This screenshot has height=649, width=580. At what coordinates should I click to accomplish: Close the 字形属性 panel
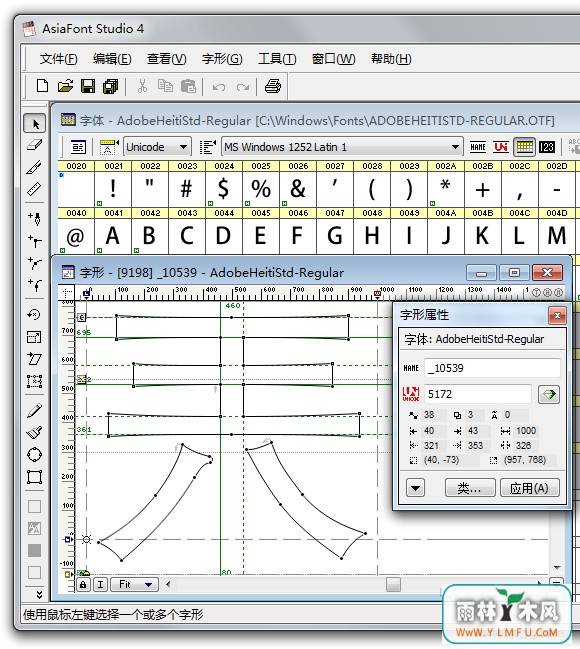click(x=557, y=316)
